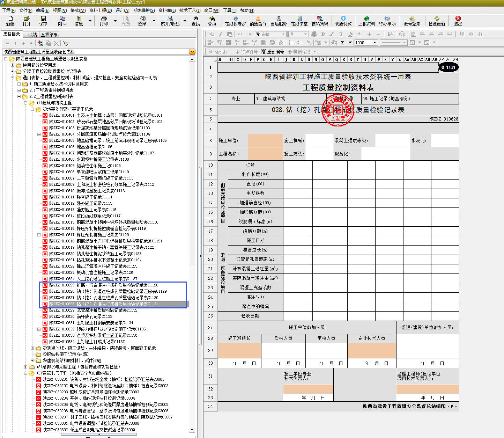Click the NO重新编号 renumber button
This screenshot has width=504, height=438.
[x=273, y=52]
